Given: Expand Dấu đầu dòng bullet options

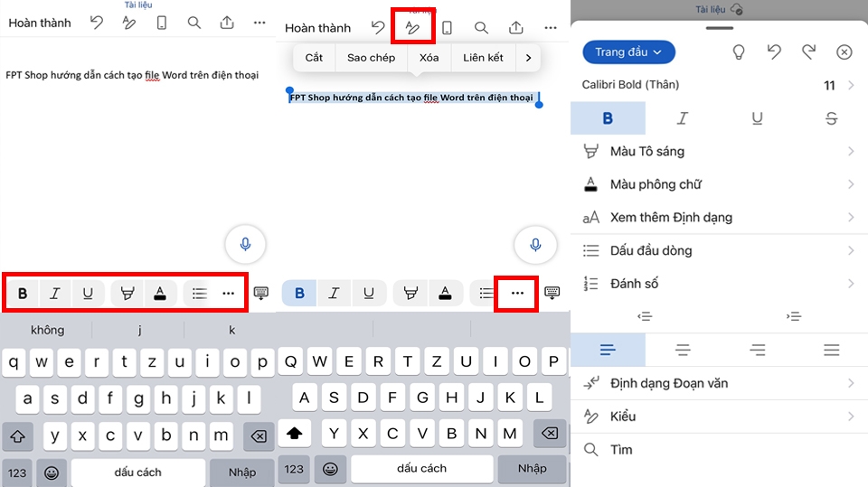Looking at the screenshot, I should click(719, 250).
